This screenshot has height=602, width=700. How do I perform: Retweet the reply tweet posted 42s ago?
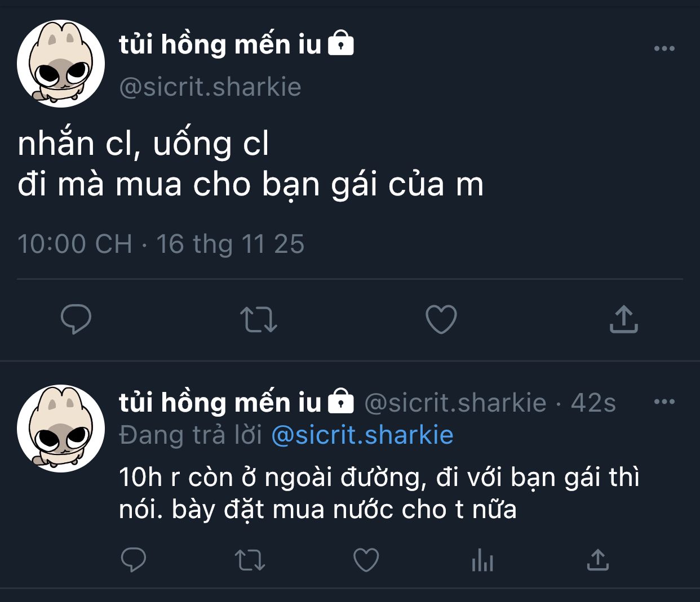point(250,560)
